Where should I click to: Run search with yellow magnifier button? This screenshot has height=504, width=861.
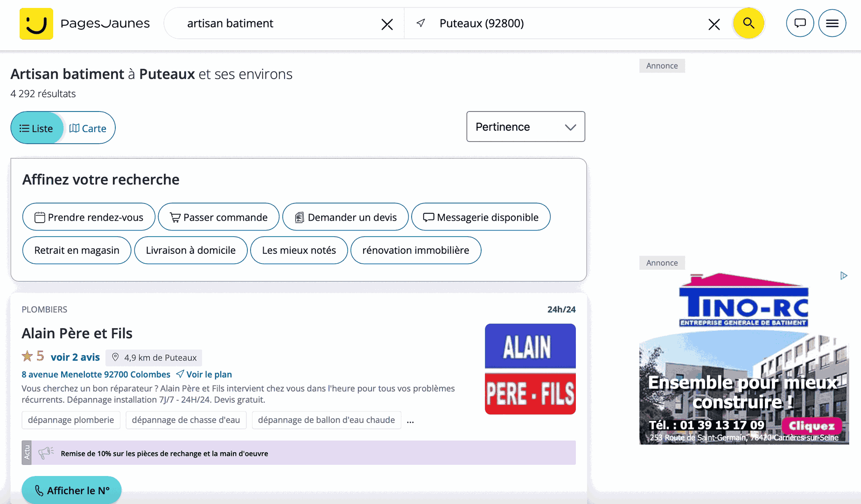pyautogui.click(x=749, y=23)
